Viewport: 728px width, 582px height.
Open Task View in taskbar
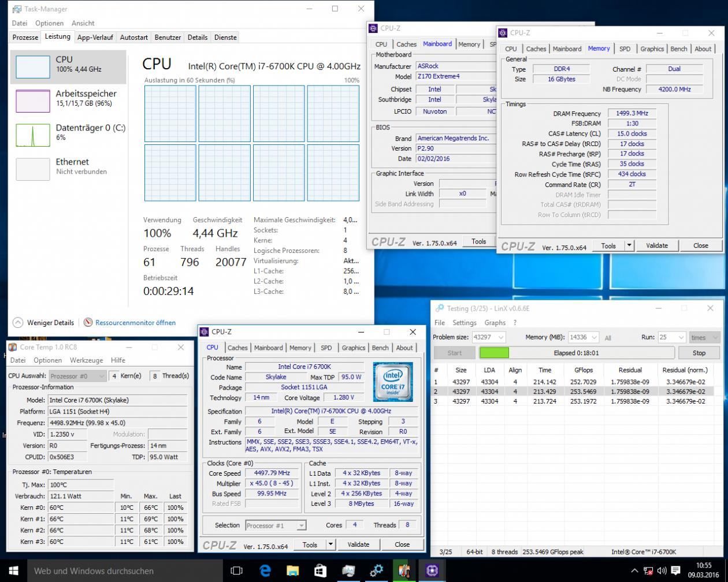236,570
